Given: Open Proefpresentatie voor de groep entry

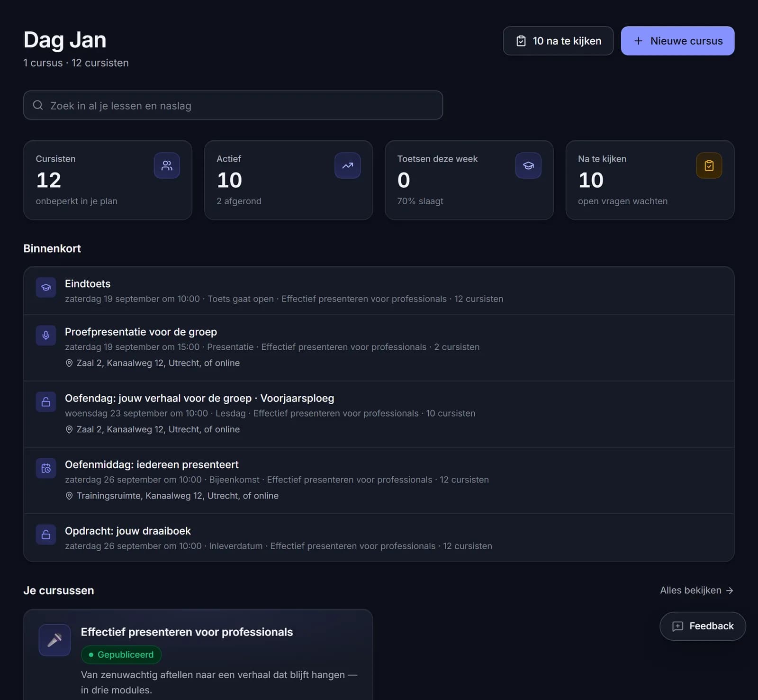Looking at the screenshot, I should 379,347.
